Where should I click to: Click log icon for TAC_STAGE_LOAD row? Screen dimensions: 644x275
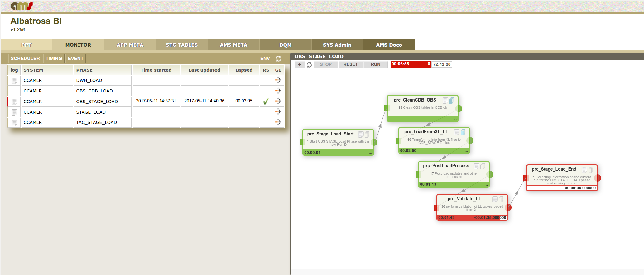[x=14, y=123]
